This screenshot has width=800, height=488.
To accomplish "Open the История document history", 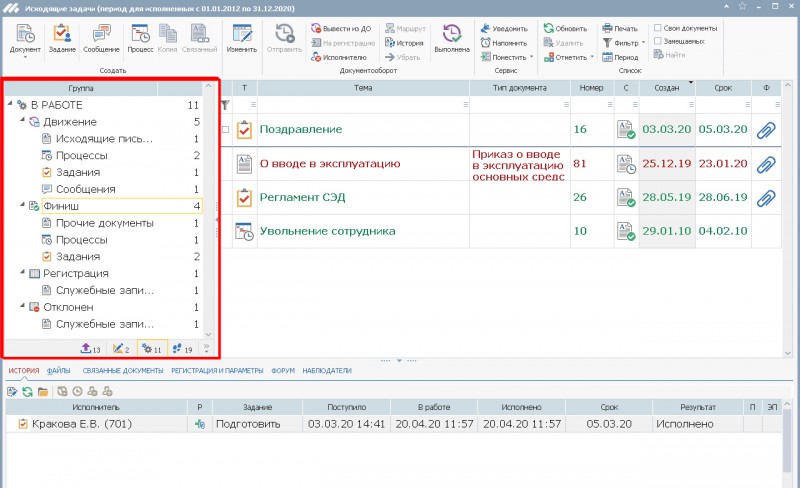I will click(x=405, y=43).
